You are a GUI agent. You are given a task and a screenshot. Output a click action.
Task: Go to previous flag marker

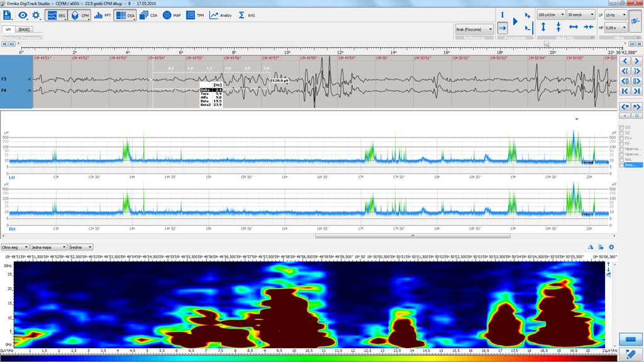click(625, 107)
